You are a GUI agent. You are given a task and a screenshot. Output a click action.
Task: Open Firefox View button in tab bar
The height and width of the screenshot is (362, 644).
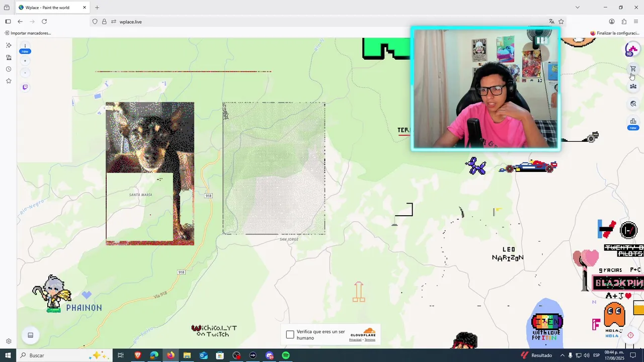7,8
